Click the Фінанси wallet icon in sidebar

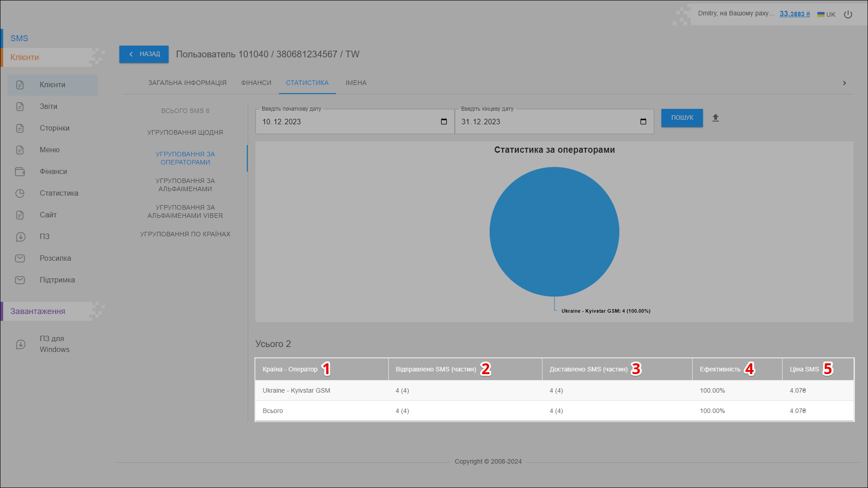coord(20,172)
